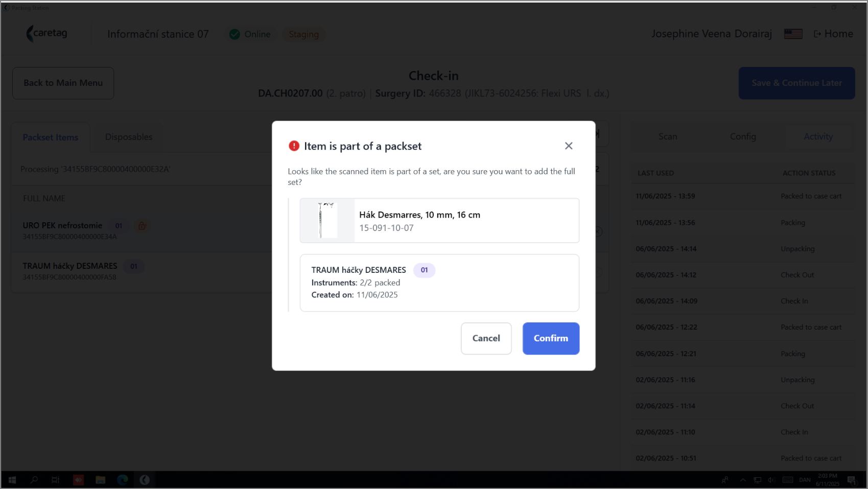868x489 pixels.
Task: Click the caretag app icon in taskbar
Action: tap(145, 480)
